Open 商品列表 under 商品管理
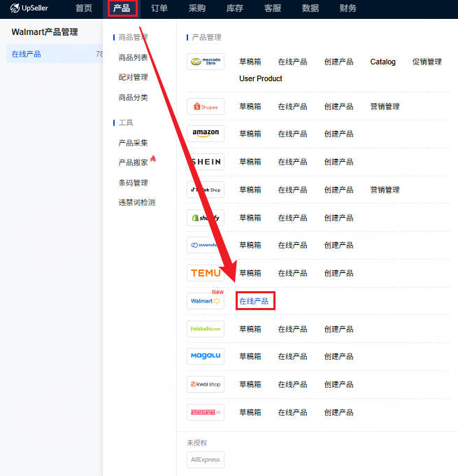 coord(133,57)
